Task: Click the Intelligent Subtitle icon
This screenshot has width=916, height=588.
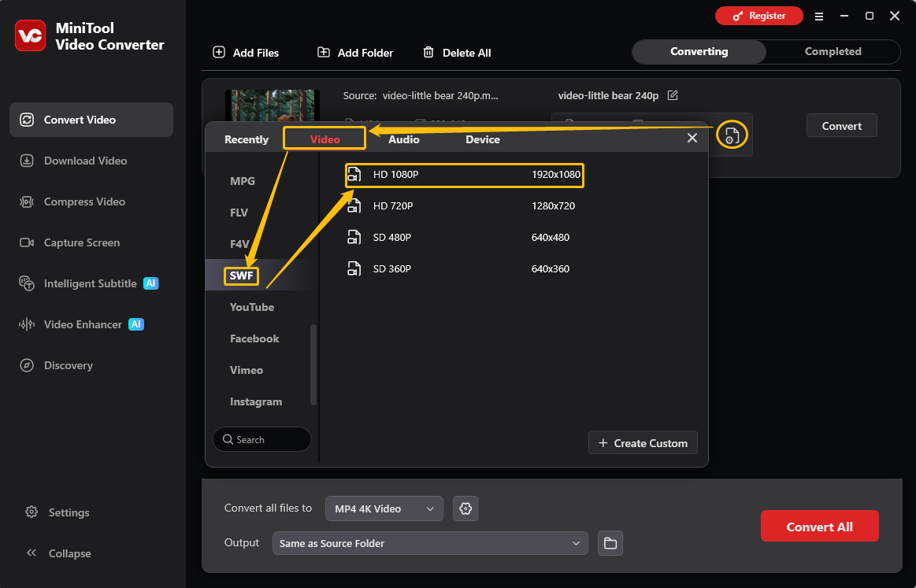Action: pos(27,283)
